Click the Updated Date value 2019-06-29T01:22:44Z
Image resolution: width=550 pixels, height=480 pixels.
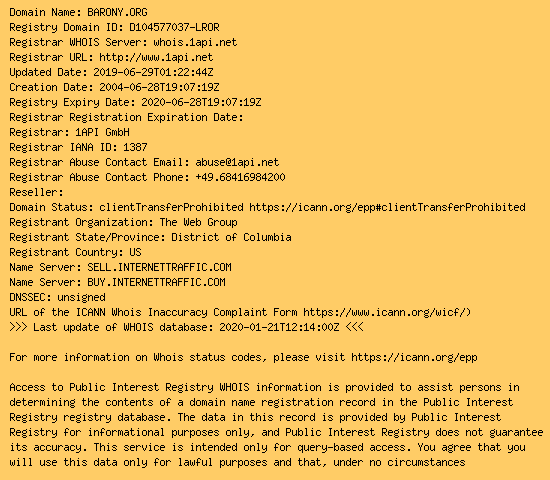[153, 72]
